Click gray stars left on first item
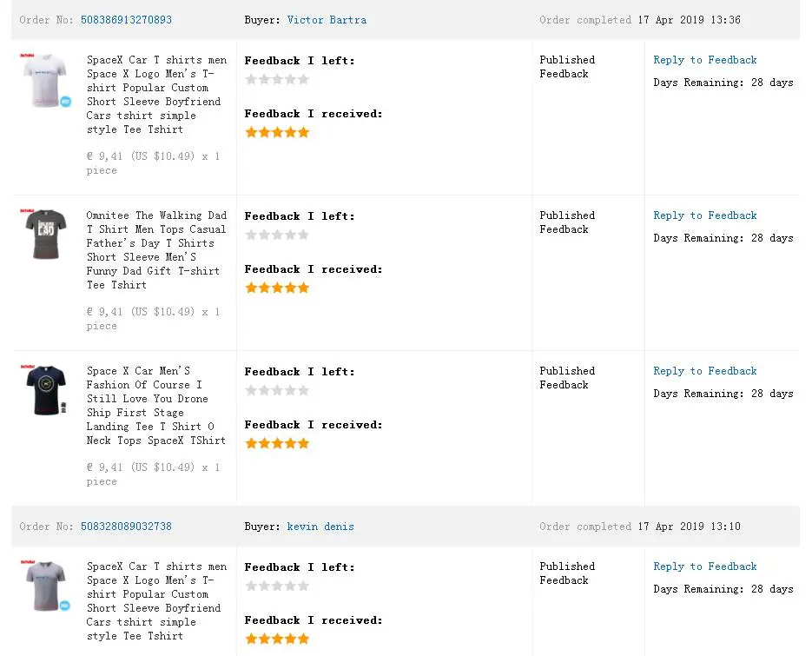The image size is (812, 656). coord(277,79)
